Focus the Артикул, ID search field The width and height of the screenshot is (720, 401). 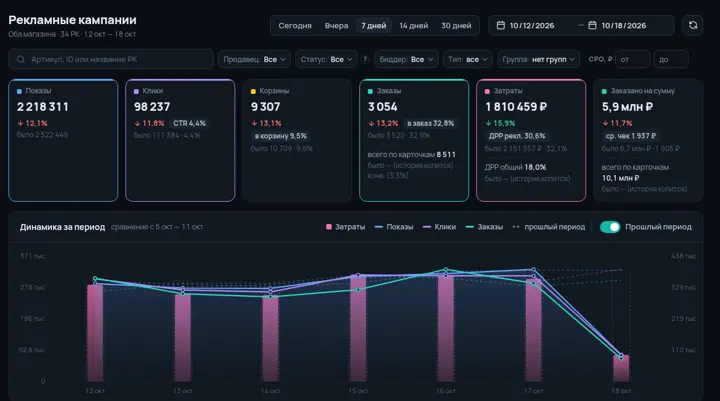tap(111, 59)
